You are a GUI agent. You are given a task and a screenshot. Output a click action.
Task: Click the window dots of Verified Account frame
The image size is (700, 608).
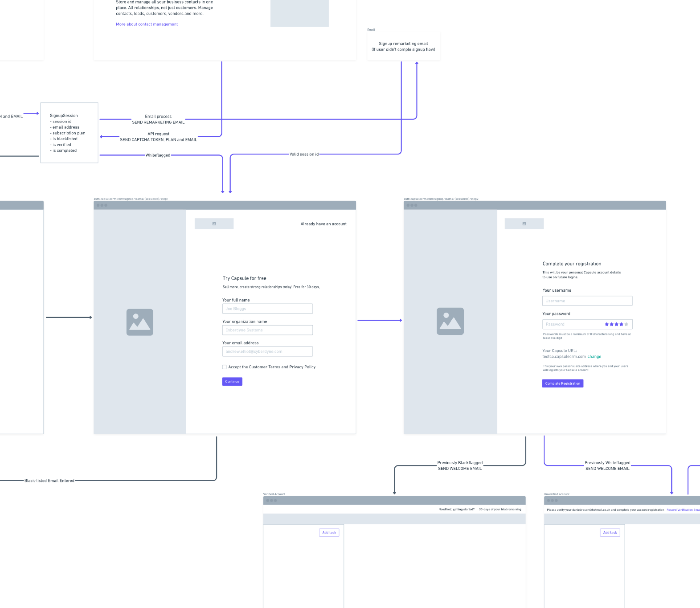point(271,501)
